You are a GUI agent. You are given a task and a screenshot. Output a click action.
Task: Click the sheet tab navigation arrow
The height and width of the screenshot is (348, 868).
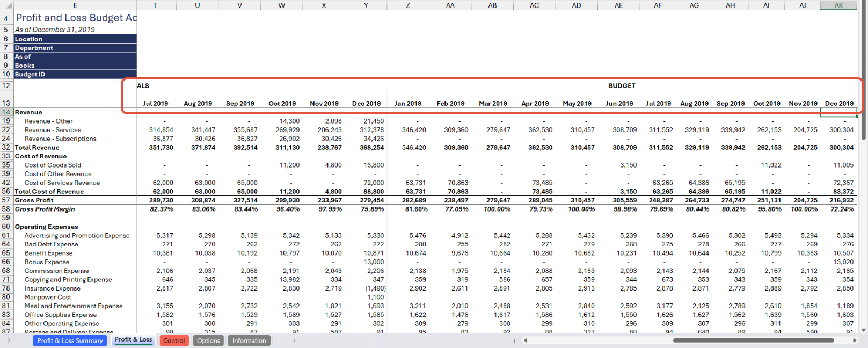[9, 340]
